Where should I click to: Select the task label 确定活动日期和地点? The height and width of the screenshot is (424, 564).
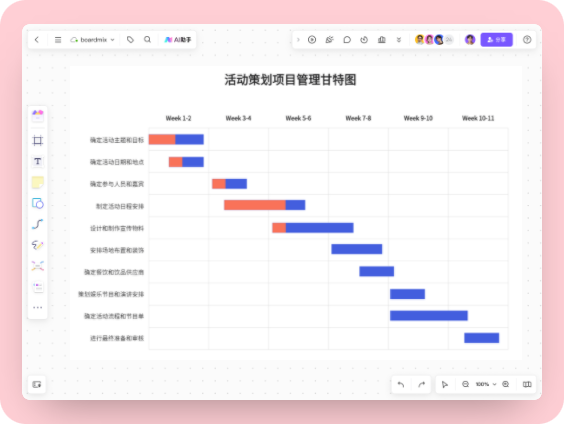[x=117, y=162]
